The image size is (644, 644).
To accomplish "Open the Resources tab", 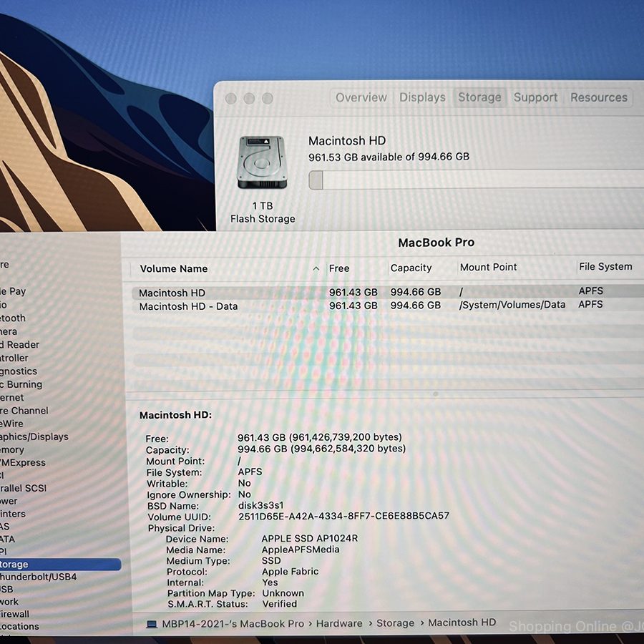I will click(598, 98).
